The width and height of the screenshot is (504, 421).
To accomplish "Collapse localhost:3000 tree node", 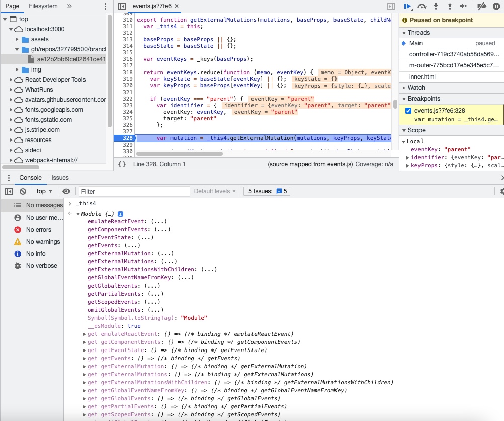I will tap(11, 29).
